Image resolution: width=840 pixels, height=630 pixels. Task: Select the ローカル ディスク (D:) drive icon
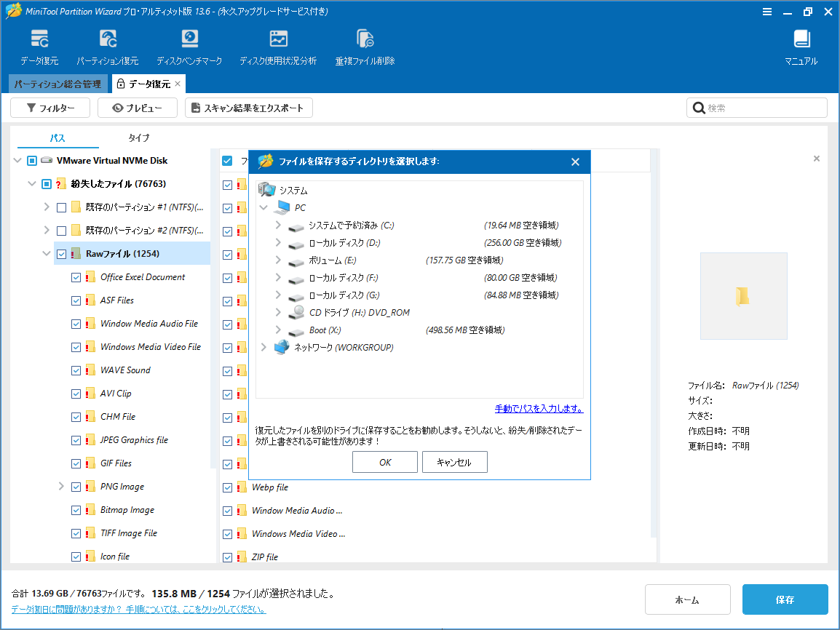pyautogui.click(x=296, y=244)
